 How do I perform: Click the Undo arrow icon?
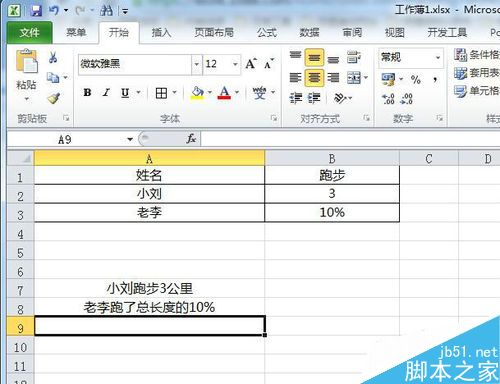(54, 11)
